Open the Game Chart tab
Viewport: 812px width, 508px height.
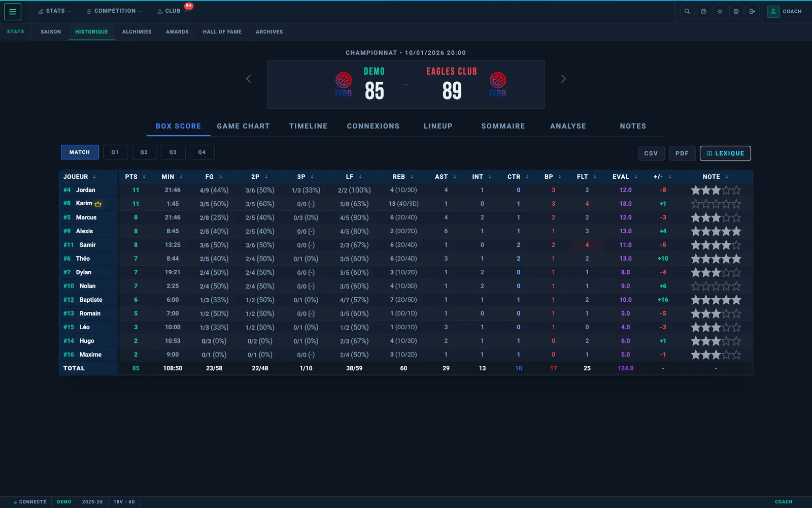pos(243,126)
